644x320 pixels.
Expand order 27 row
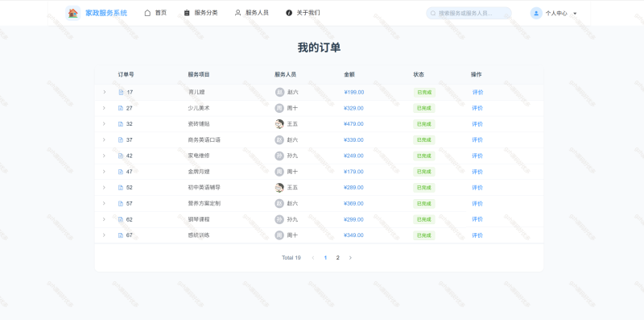[x=104, y=108]
